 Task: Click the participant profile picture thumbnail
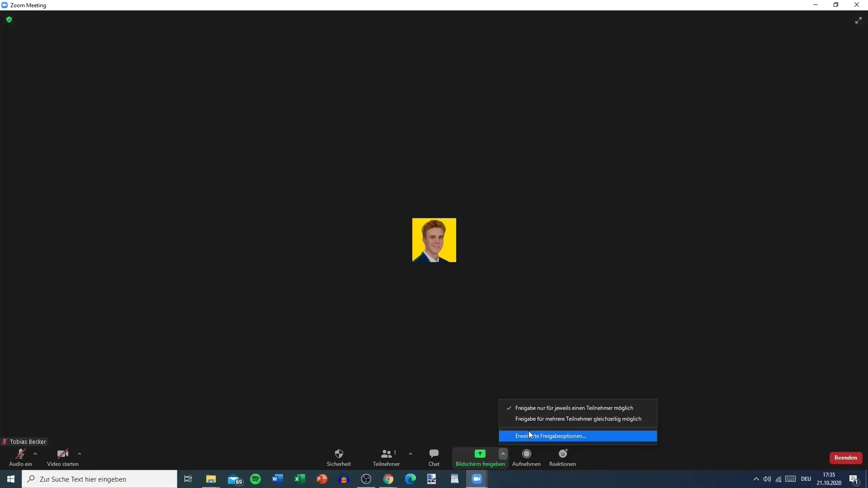(x=434, y=240)
